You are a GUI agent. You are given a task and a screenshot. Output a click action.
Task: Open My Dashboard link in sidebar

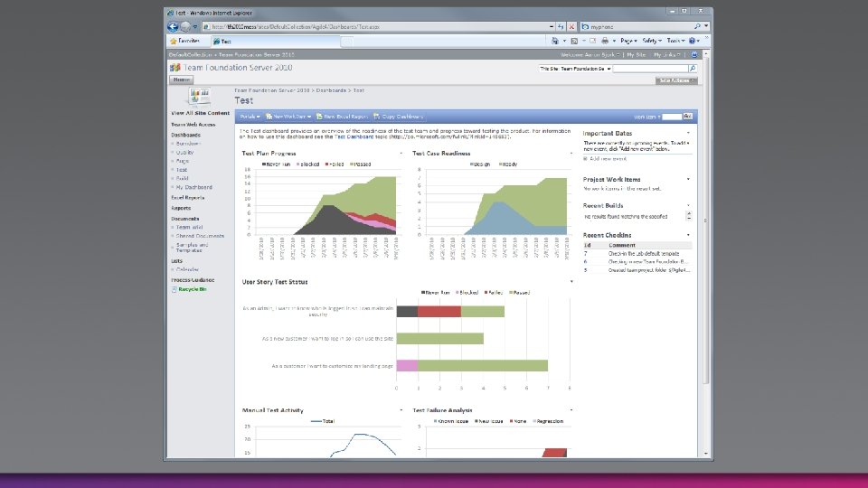coord(193,188)
